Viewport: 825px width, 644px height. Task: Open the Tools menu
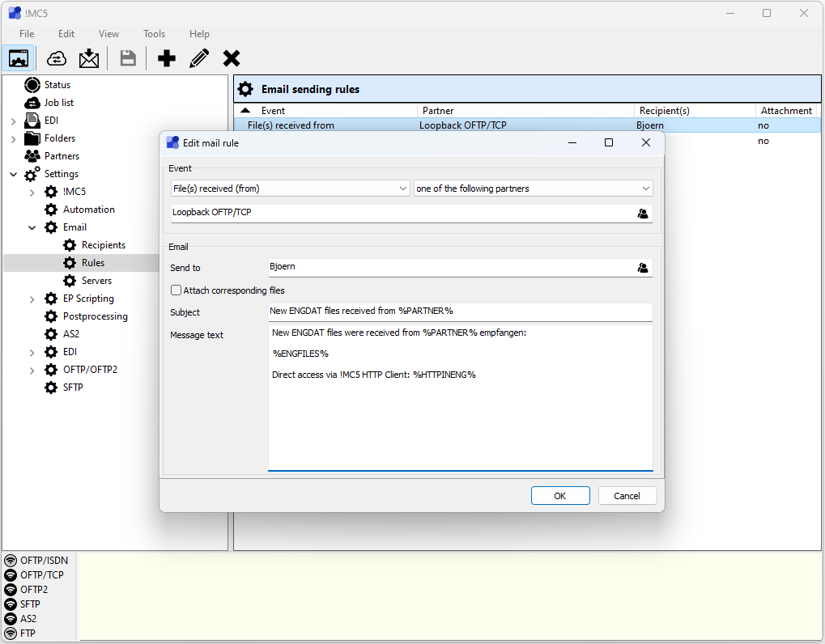tap(154, 34)
